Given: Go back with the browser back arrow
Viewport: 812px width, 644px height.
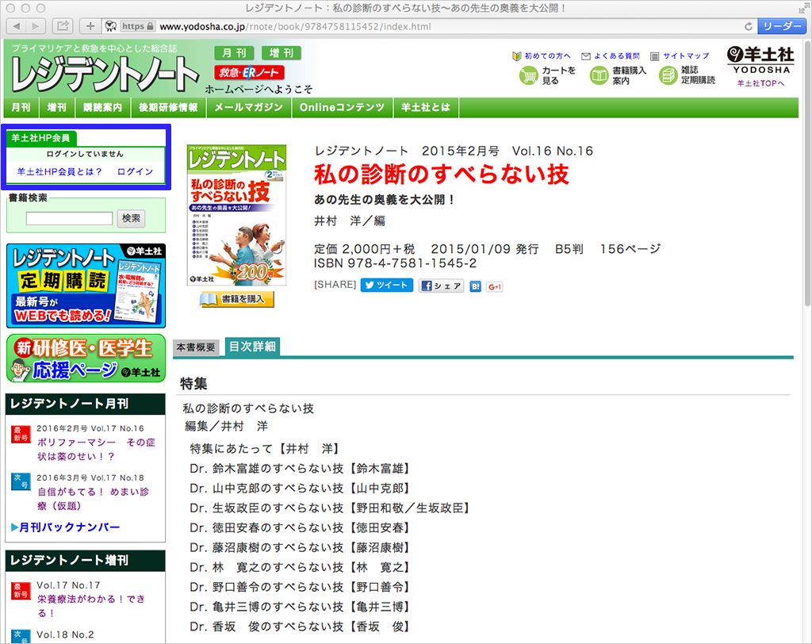Looking at the screenshot, I should (x=17, y=26).
